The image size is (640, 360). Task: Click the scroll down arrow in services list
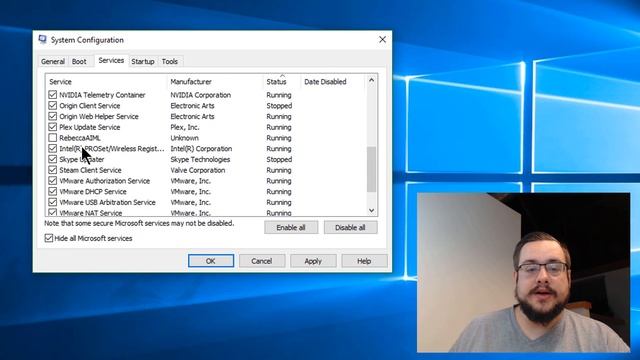pyautogui.click(x=371, y=210)
